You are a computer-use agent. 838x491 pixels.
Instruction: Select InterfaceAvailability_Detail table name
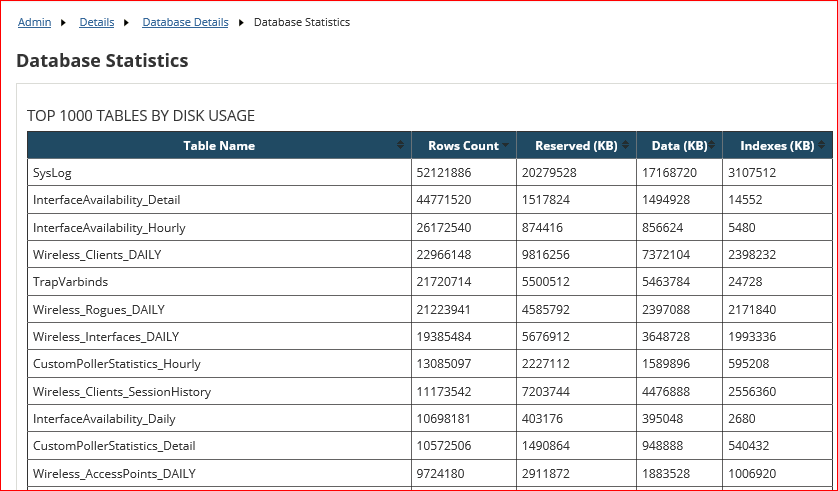(106, 200)
